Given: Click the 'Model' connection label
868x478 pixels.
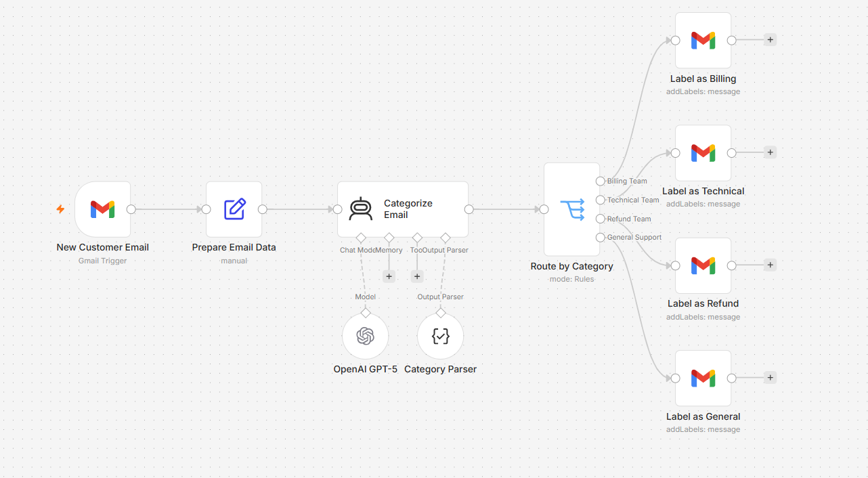Looking at the screenshot, I should click(x=366, y=297).
